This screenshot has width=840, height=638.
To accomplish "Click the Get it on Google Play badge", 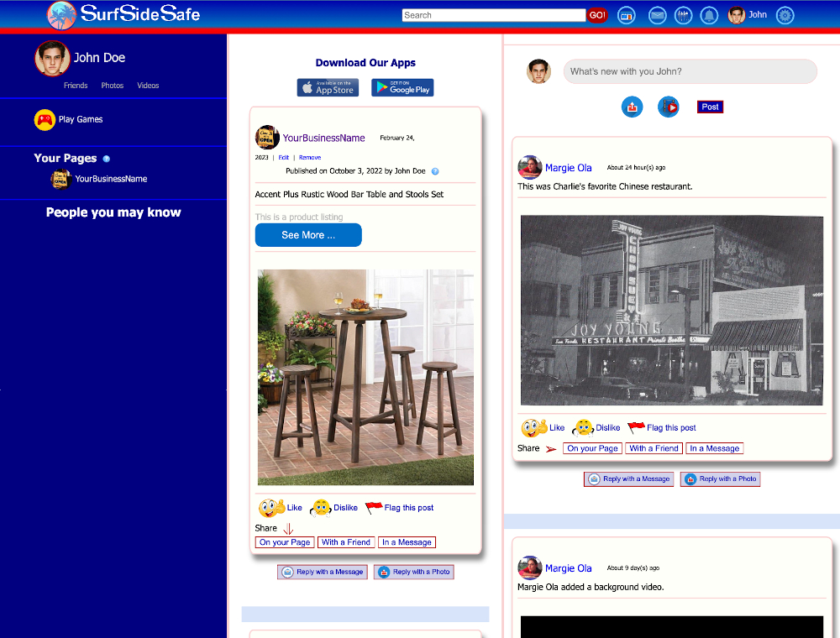I will coord(402,87).
